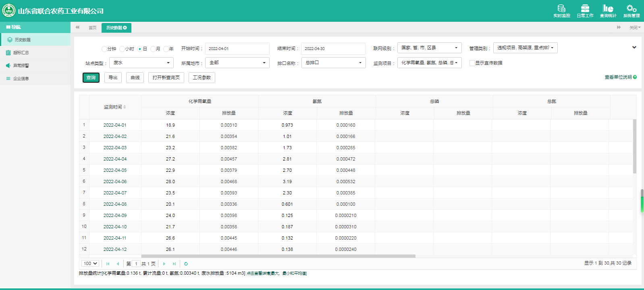Click the 导出 export button
The height and width of the screenshot is (290, 644).
(x=113, y=78)
